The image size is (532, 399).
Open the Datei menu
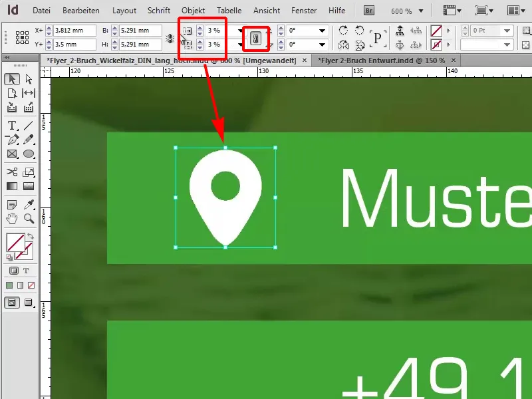(x=41, y=11)
